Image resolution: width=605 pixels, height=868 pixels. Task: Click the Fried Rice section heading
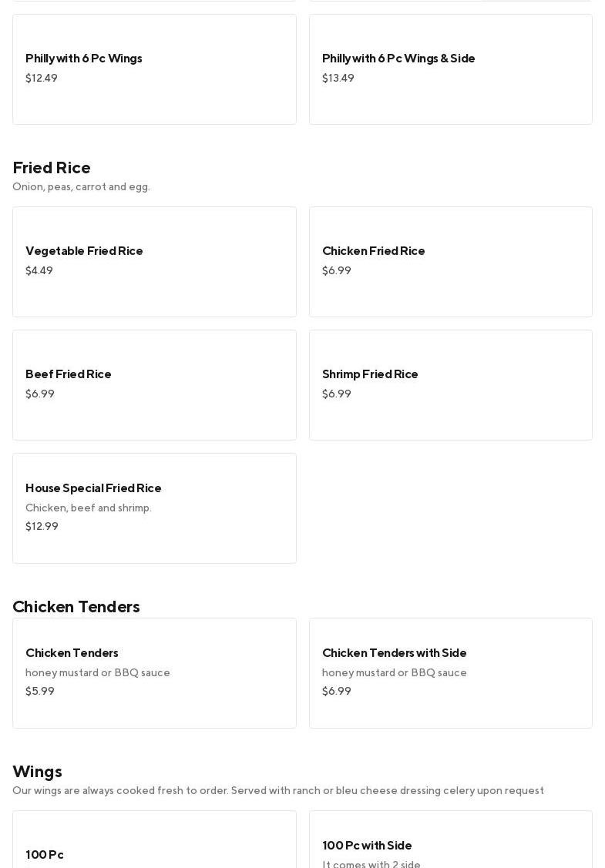52,167
